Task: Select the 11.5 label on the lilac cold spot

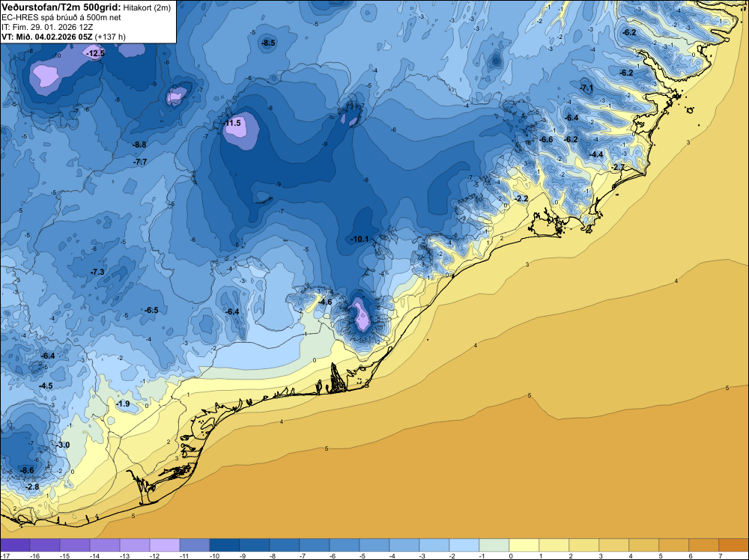Action: click(234, 124)
